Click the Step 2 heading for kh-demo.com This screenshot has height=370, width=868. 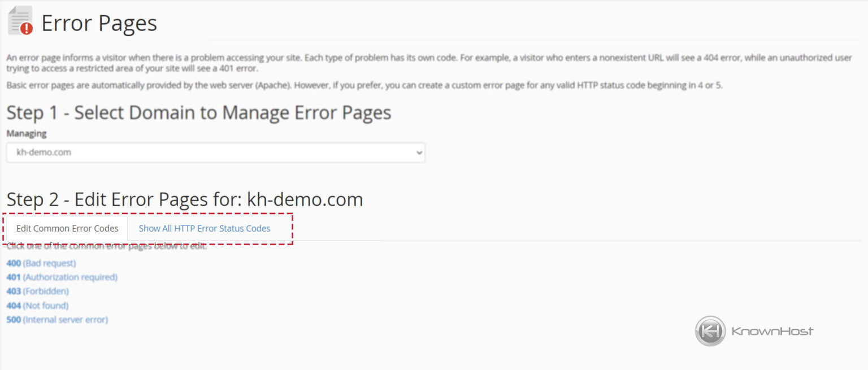coord(184,199)
